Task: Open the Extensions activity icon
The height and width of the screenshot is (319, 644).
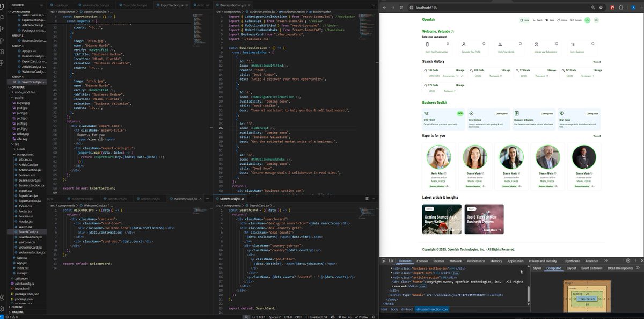Action: (x=2, y=52)
